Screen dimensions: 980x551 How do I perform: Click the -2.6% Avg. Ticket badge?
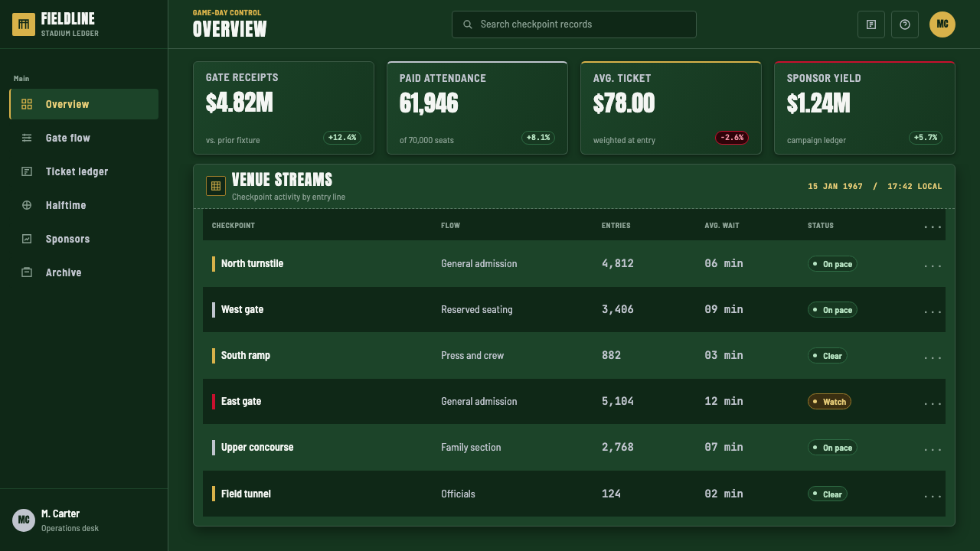(x=732, y=138)
